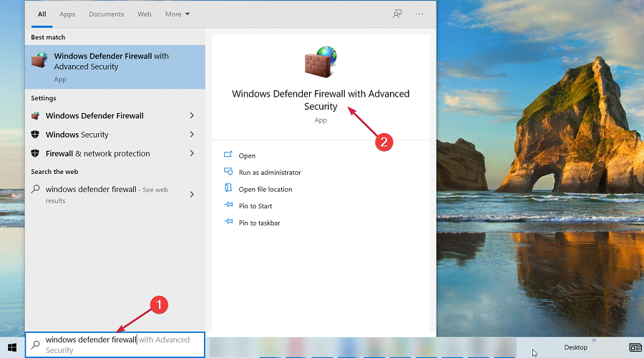
Task: Select Open file location
Action: pos(265,190)
